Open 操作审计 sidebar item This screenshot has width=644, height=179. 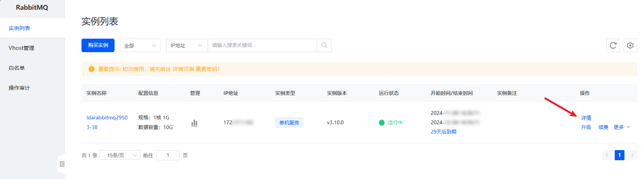[x=19, y=88]
